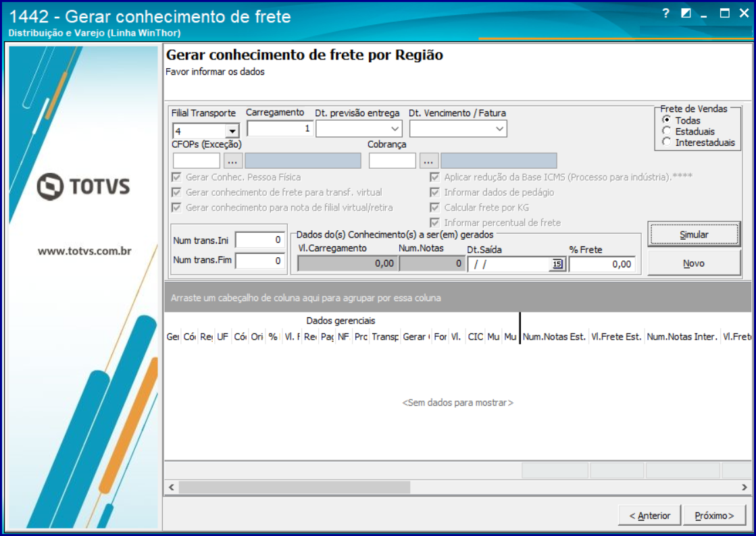Click the www.totvs.com.br website text
756x536 pixels.
84,251
